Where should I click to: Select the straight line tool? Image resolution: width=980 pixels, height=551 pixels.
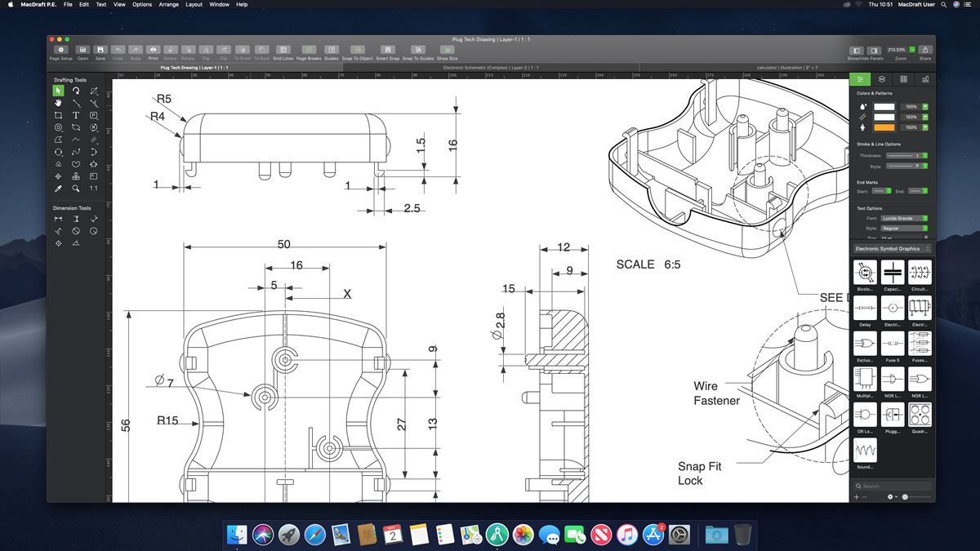pos(76,103)
